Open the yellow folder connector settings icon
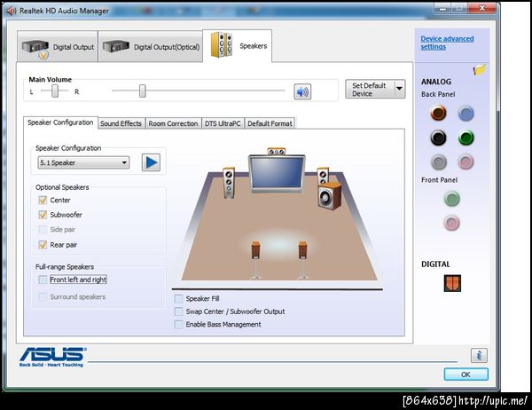532x410 pixels. point(480,69)
